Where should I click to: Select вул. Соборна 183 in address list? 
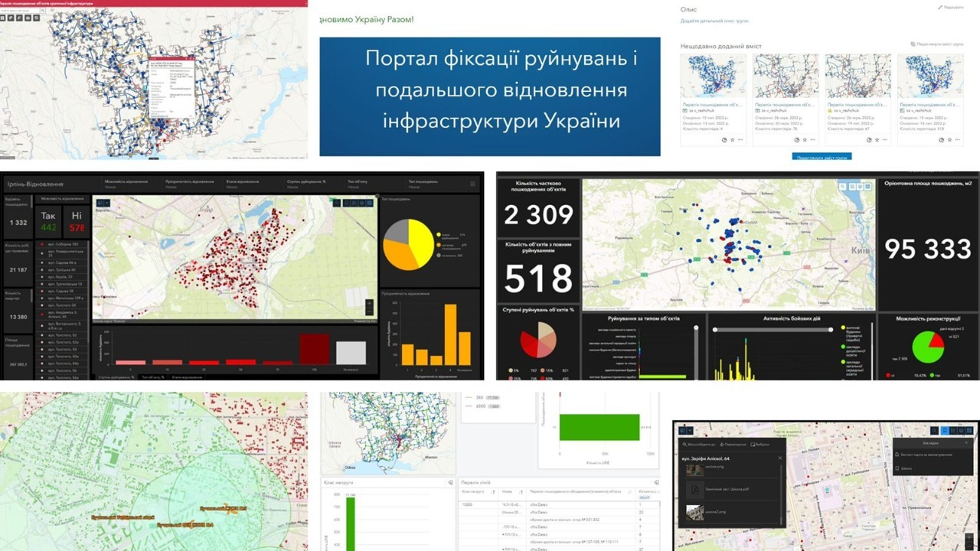(x=62, y=244)
